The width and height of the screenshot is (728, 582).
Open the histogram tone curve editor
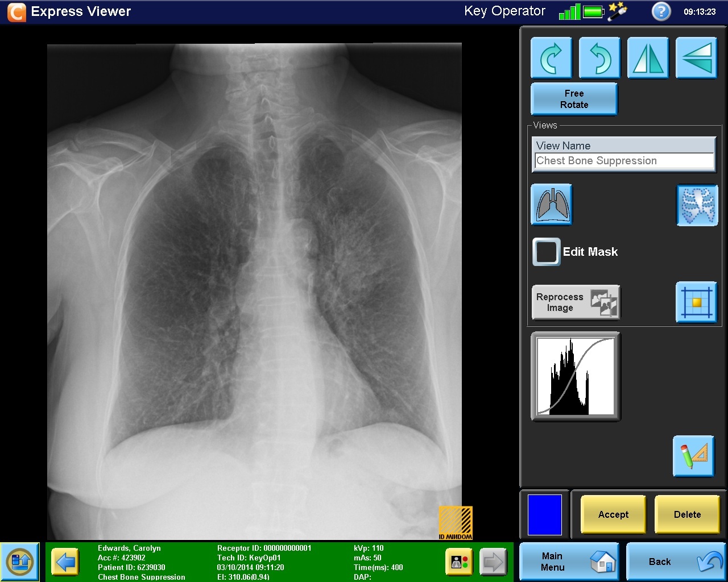point(574,376)
